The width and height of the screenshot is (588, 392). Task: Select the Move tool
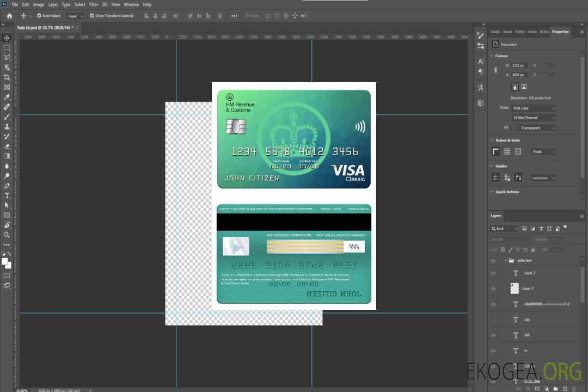pos(7,38)
